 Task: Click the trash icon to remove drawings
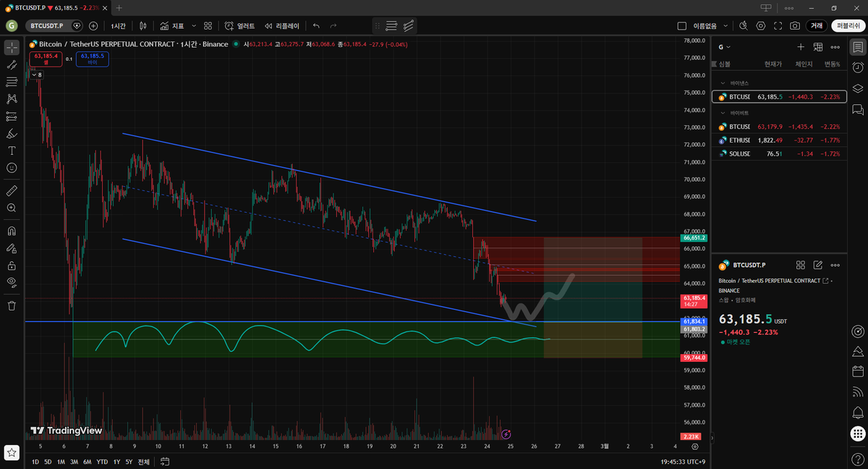click(12, 305)
